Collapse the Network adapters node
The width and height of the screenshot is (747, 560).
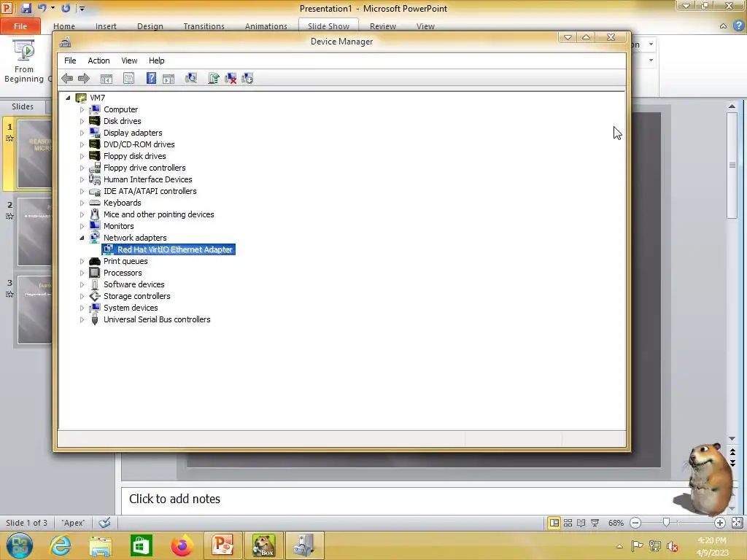[82, 238]
